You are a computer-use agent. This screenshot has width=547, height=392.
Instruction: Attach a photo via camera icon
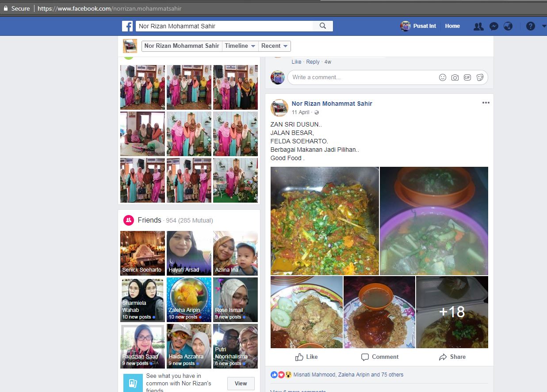tap(455, 77)
